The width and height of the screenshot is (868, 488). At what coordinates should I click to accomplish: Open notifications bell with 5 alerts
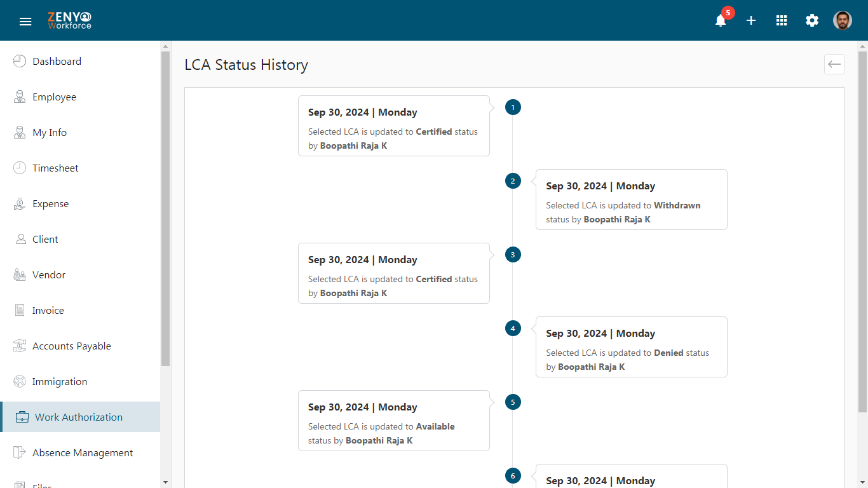[721, 20]
